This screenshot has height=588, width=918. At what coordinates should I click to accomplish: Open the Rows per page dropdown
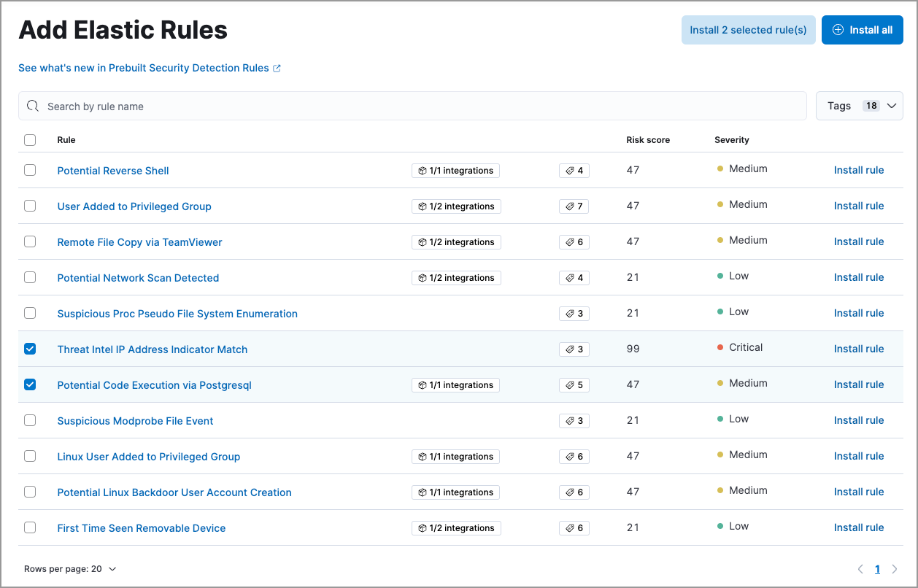pyautogui.click(x=71, y=568)
